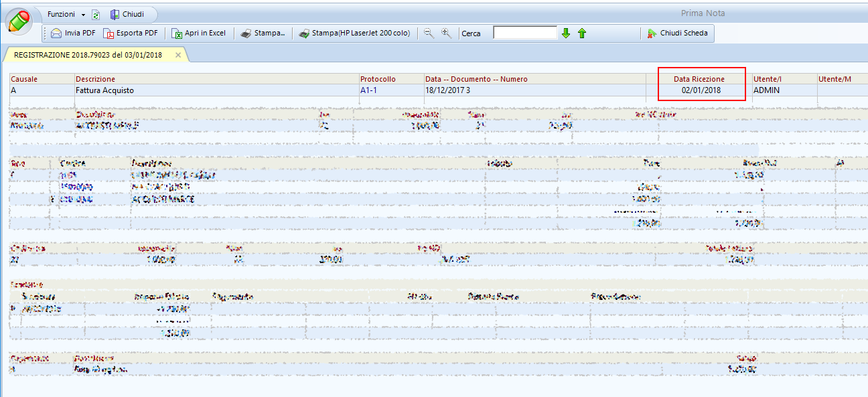Click into the Cerca search field
This screenshot has width=868, height=397.
[x=524, y=33]
